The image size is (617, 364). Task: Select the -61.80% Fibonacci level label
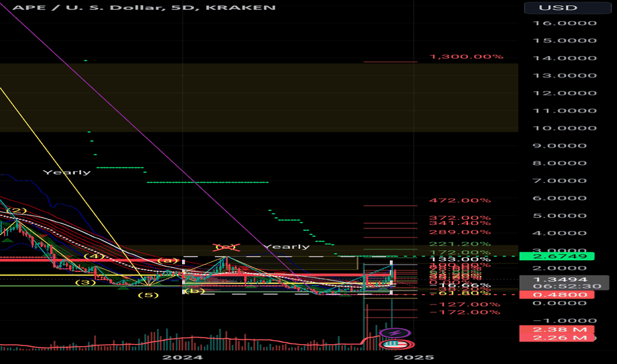coord(459,294)
